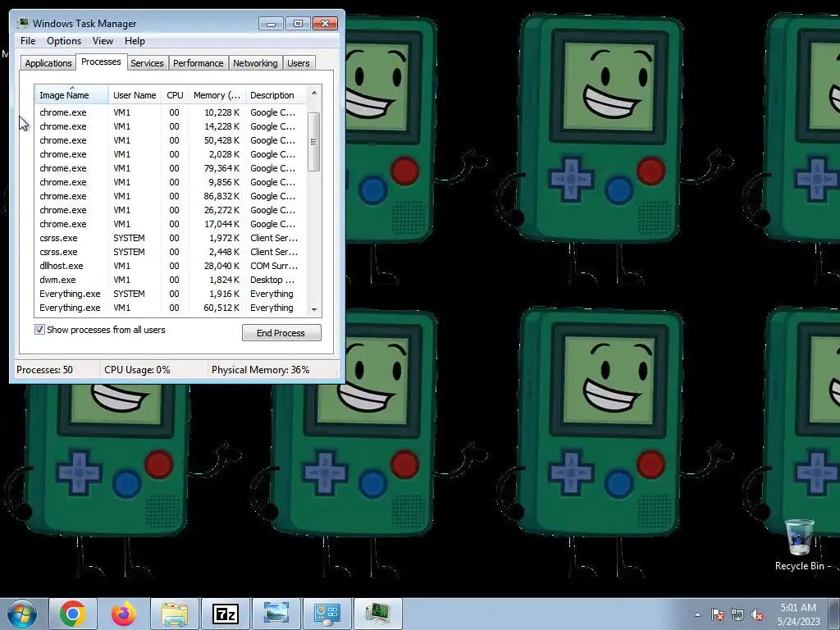Click the process list scroll-up arrow
This screenshot has height=630, width=840.
pyautogui.click(x=314, y=94)
